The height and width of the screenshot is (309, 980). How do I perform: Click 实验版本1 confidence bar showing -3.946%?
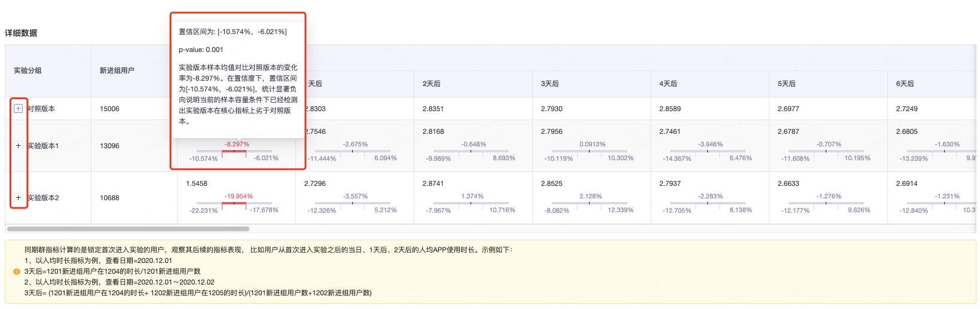[708, 151]
